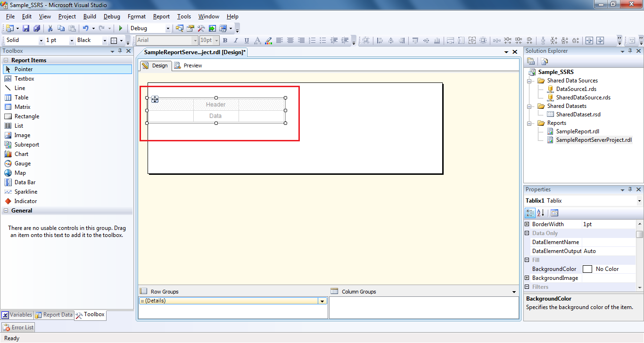Switch to the Variables tab

[x=17, y=315]
